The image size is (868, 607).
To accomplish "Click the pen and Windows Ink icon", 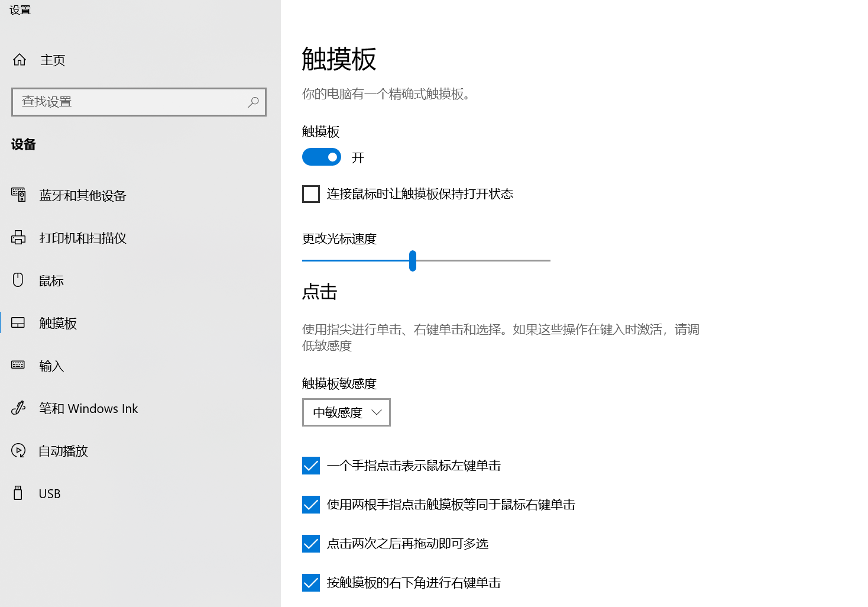I will point(18,408).
